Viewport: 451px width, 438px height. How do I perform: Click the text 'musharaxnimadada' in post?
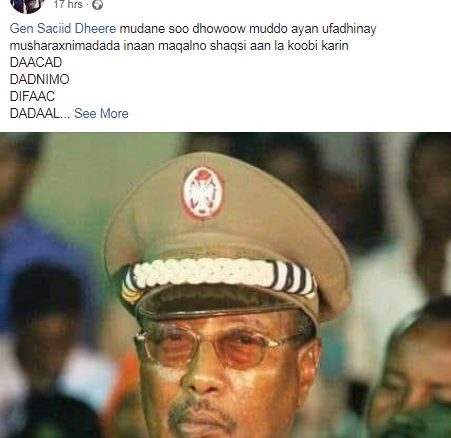pos(65,46)
